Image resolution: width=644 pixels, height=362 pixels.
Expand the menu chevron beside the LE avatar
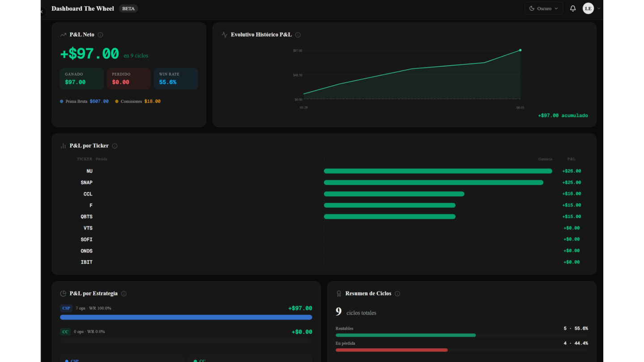[599, 8]
